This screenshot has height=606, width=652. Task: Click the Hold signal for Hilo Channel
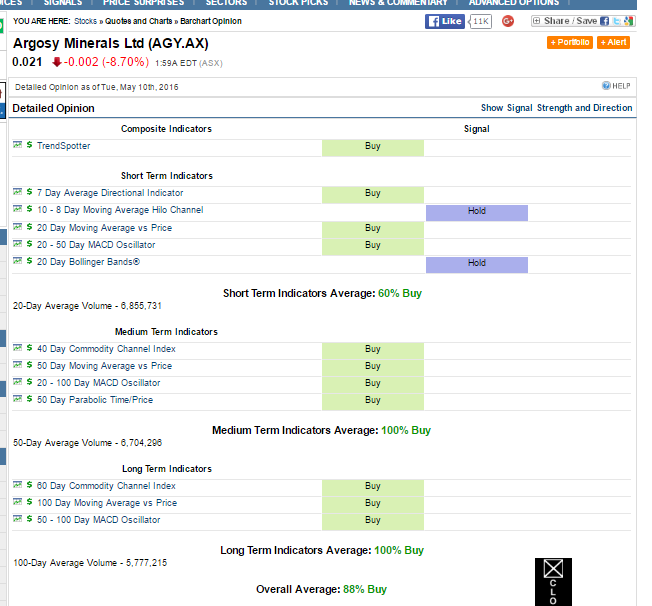coord(477,213)
